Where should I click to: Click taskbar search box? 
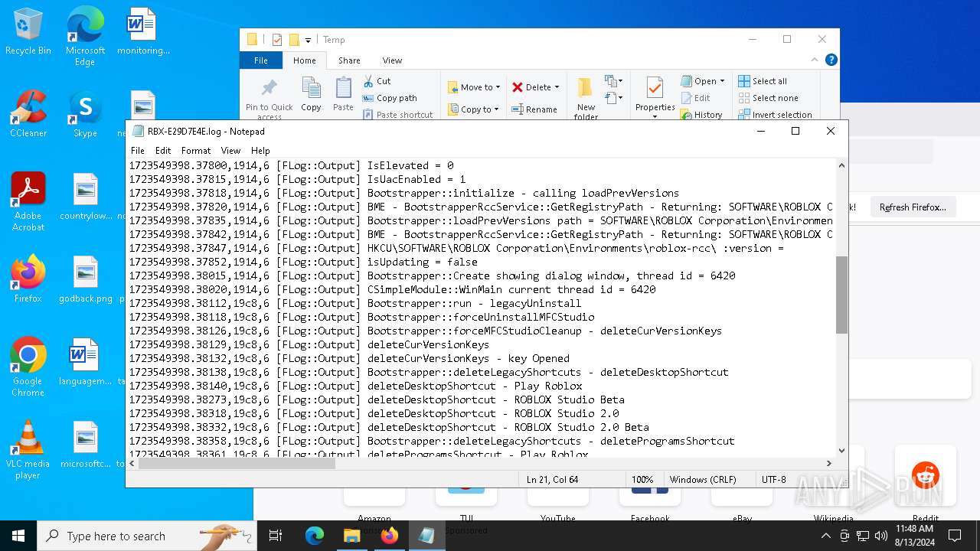147,536
